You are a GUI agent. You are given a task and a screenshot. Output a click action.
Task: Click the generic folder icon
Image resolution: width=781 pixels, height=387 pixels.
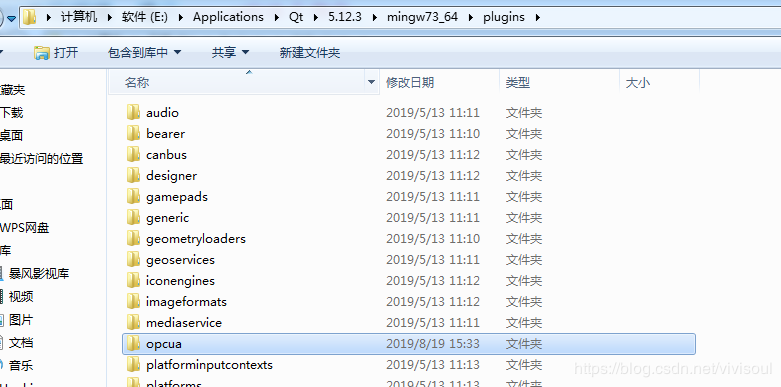point(133,218)
